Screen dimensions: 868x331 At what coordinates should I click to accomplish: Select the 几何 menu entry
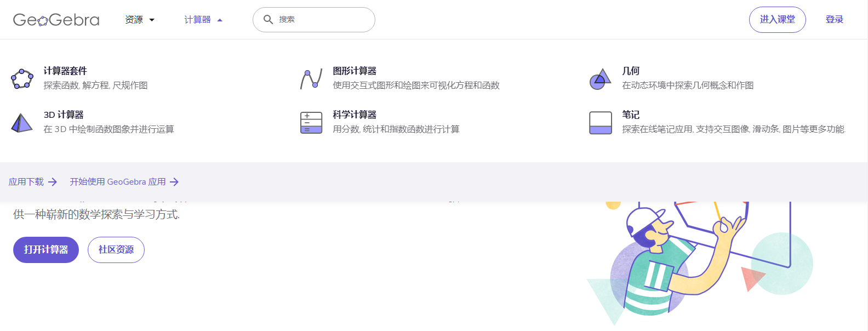pyautogui.click(x=631, y=71)
